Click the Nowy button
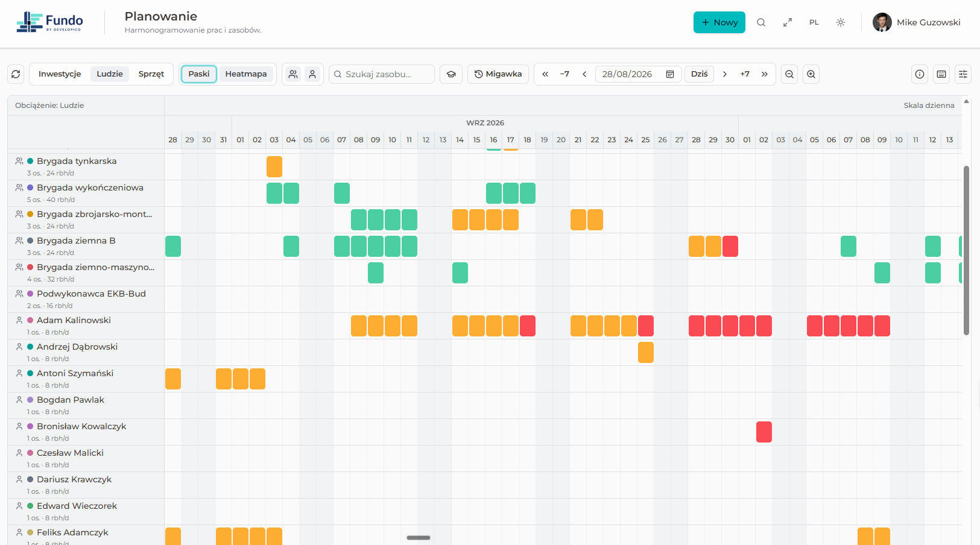The image size is (980, 545). 719,22
